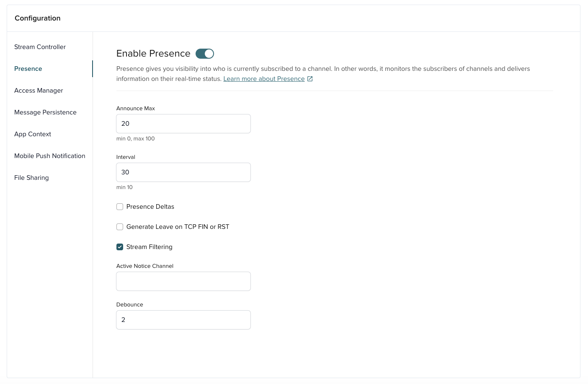
Task: Uncheck the Stream Filtering checkbox
Action: [120, 247]
